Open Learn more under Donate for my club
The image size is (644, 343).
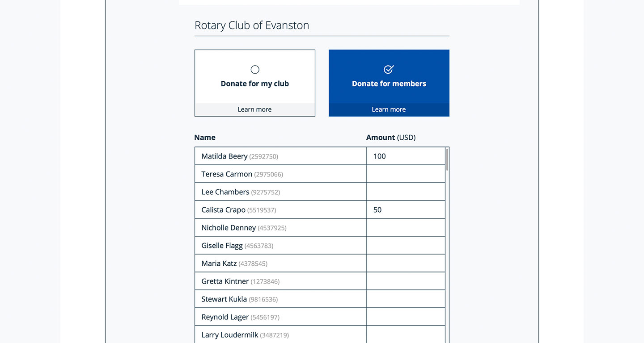pos(254,109)
